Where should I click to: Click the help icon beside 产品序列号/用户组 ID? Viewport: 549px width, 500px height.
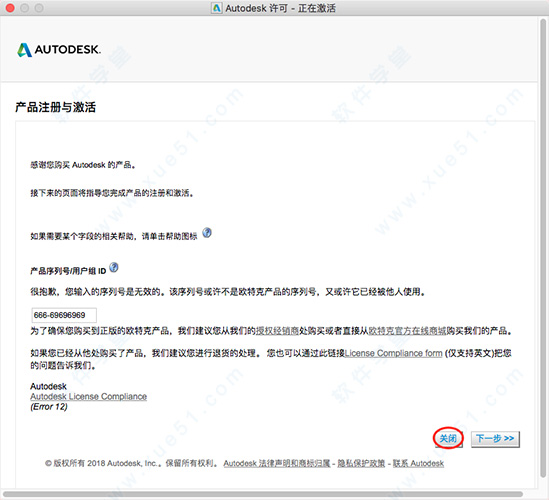pos(114,268)
